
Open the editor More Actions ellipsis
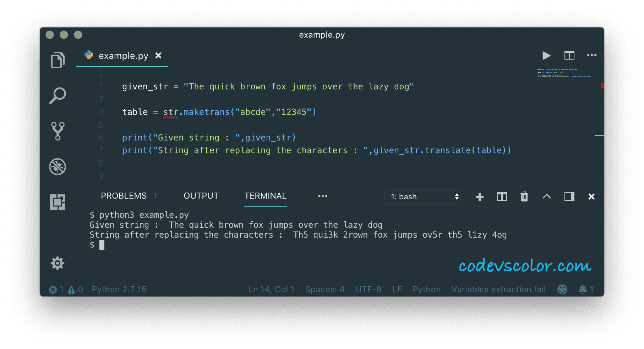point(592,55)
